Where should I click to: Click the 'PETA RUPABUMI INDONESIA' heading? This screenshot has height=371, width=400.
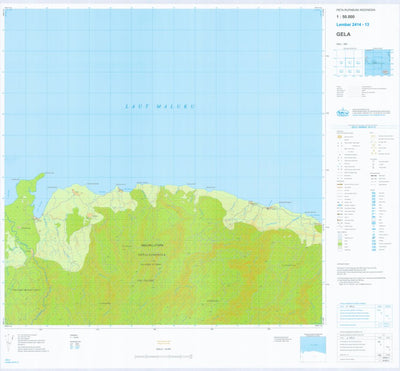(x=355, y=10)
